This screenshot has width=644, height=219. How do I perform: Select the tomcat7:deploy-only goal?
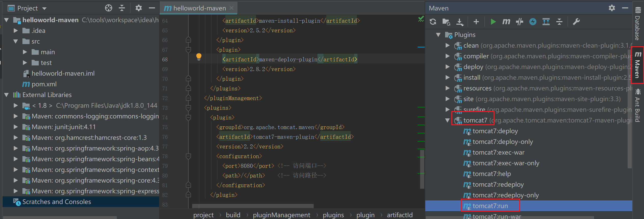coord(503,142)
